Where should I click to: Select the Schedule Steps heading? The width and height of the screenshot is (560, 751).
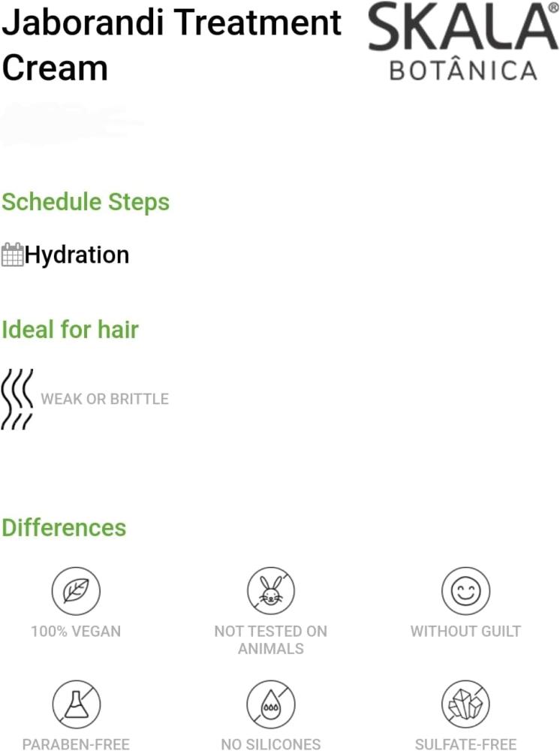click(86, 202)
